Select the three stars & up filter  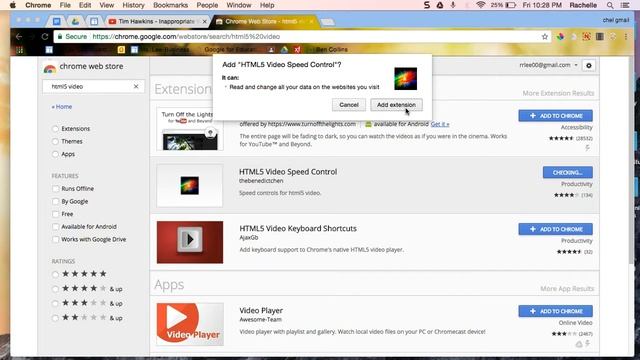coord(55,304)
